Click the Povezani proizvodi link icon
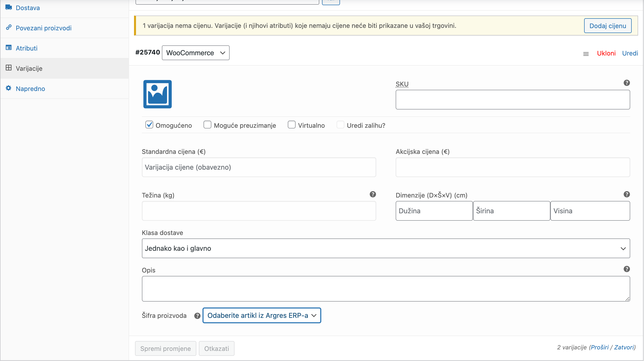Viewport: 644px width, 361px height. point(8,28)
